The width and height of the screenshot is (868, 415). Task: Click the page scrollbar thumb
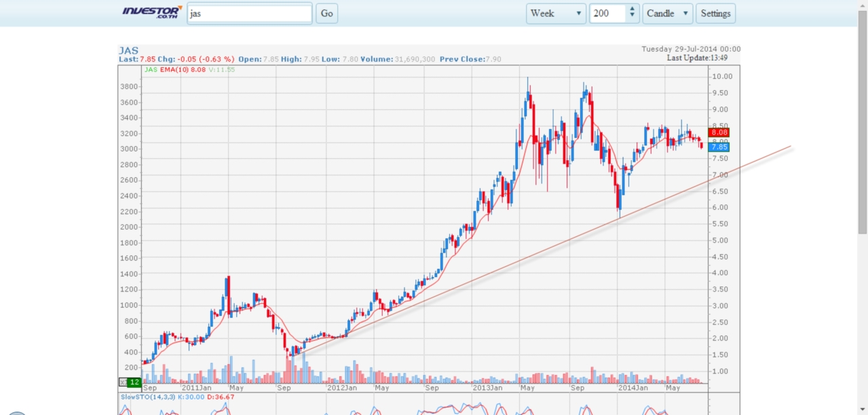pyautogui.click(x=862, y=122)
